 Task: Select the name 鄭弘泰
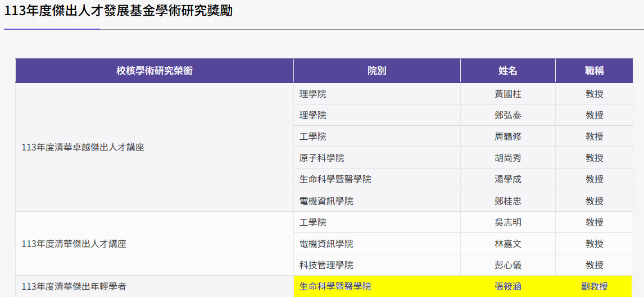pyautogui.click(x=507, y=115)
